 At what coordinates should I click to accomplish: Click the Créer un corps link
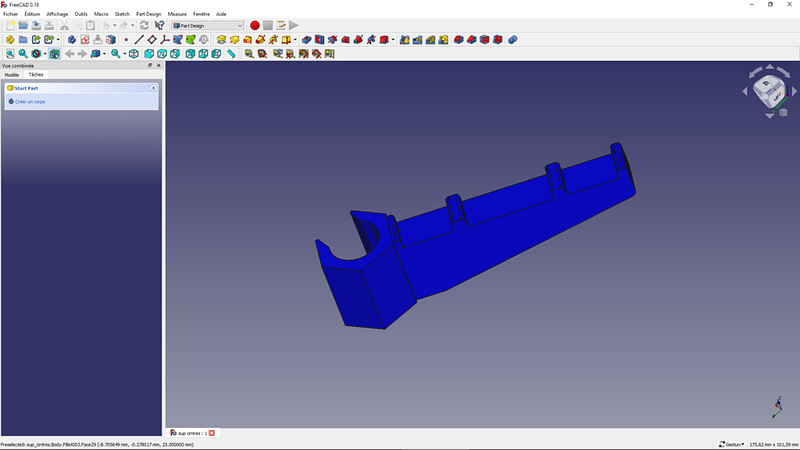click(x=30, y=102)
